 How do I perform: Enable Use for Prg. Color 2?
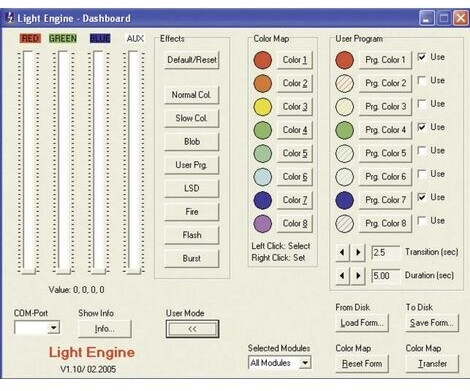tap(422, 80)
